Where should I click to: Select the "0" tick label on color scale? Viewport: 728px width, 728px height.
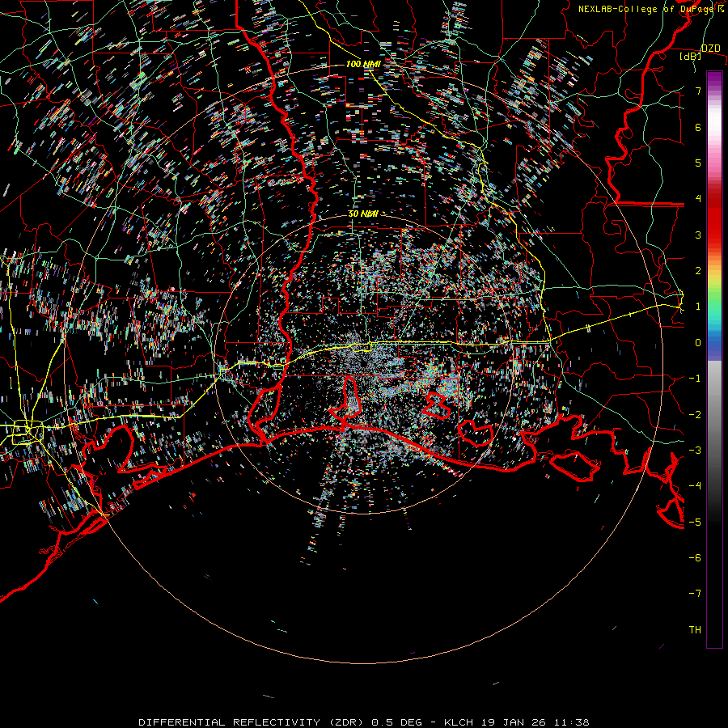698,343
